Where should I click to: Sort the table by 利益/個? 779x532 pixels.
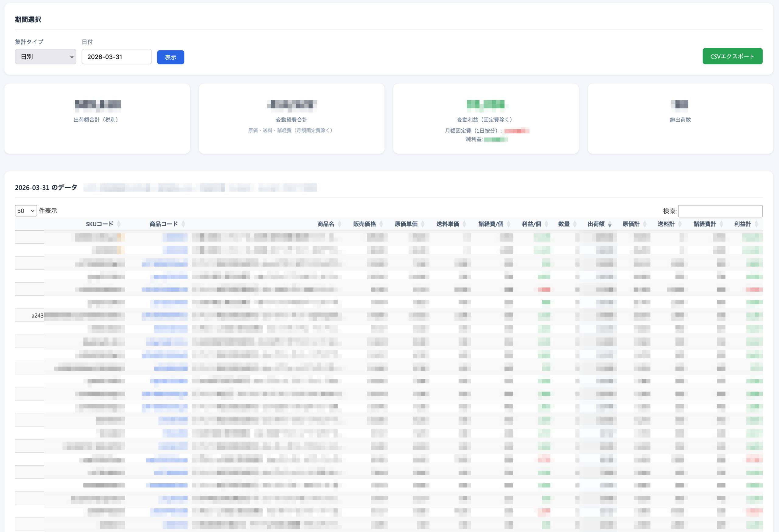coord(531,224)
